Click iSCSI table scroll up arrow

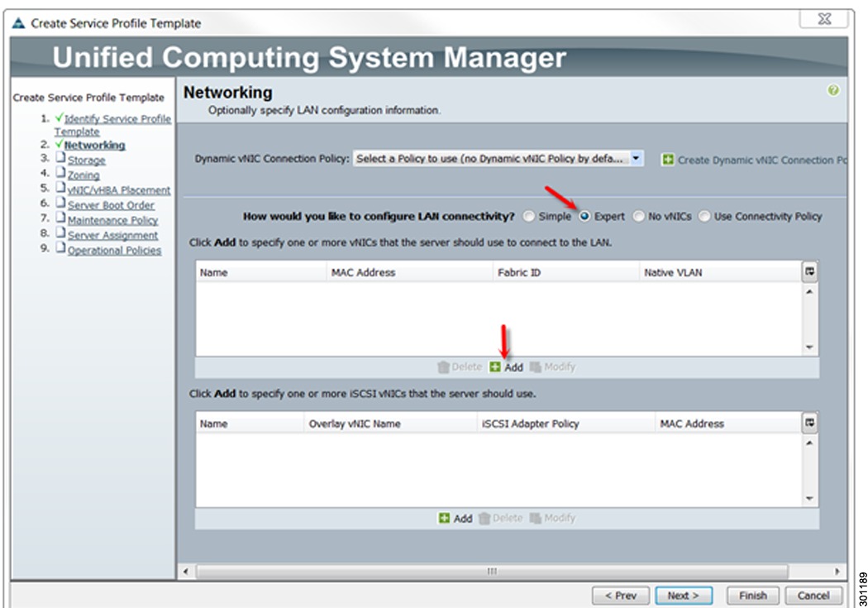pyautogui.click(x=810, y=443)
